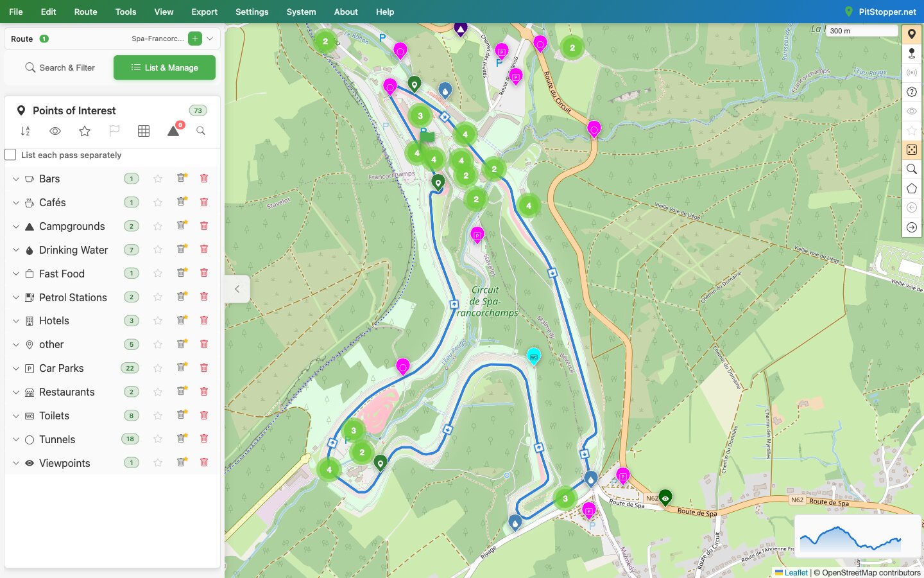Click the broadcast signal icon in right toolbar

click(x=912, y=73)
